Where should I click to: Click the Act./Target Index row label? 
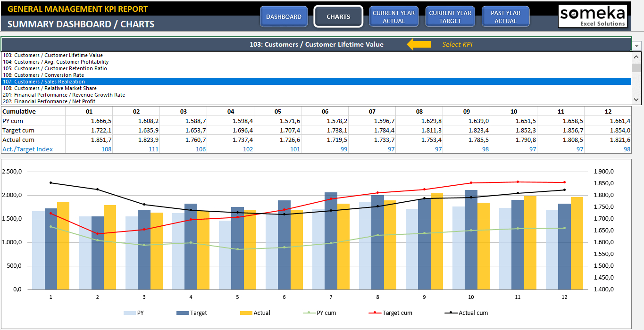[27, 149]
